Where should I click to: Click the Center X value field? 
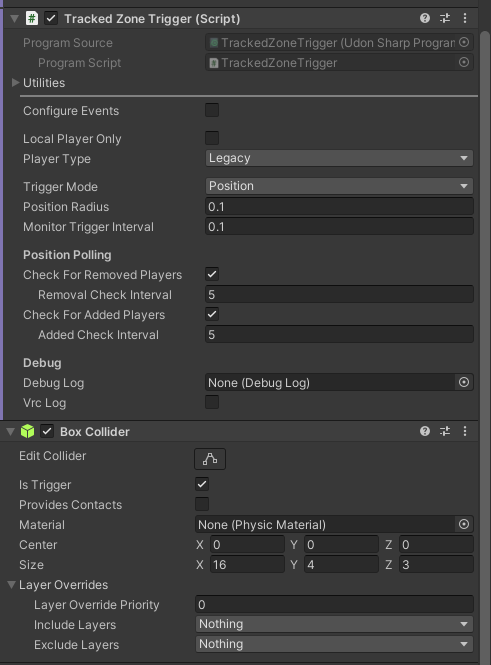[x=247, y=545]
